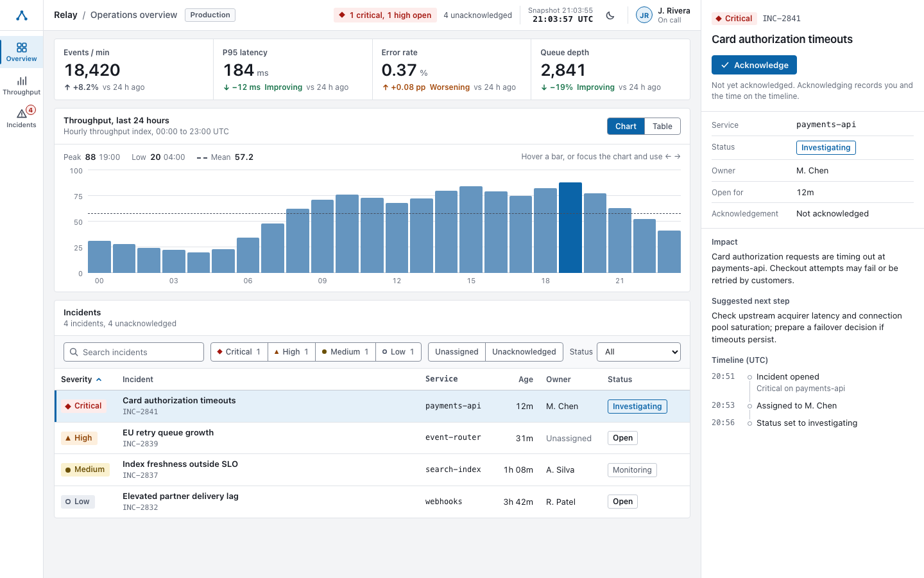Open the Throughput sidebar icon

tap(22, 85)
